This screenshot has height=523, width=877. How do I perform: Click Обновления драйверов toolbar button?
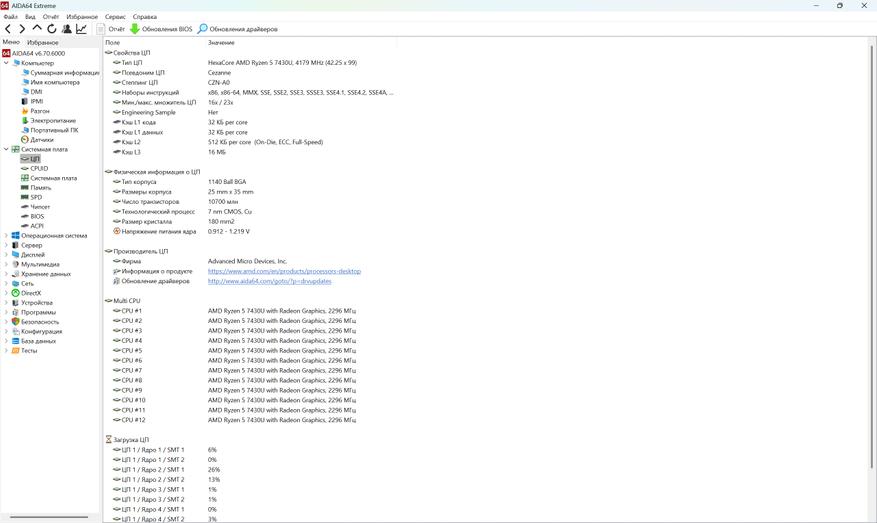[x=238, y=29]
